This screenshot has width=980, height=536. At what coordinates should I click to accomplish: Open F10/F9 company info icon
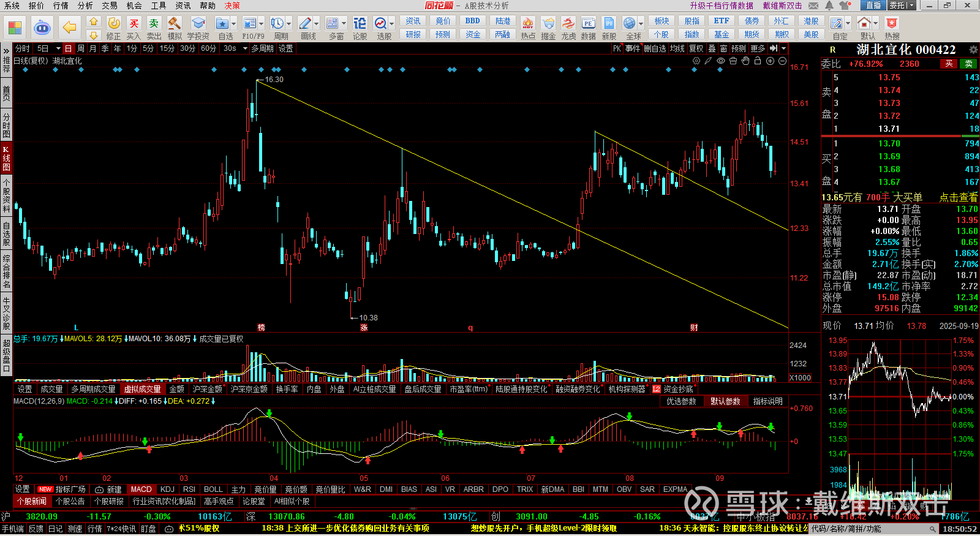pos(249,24)
